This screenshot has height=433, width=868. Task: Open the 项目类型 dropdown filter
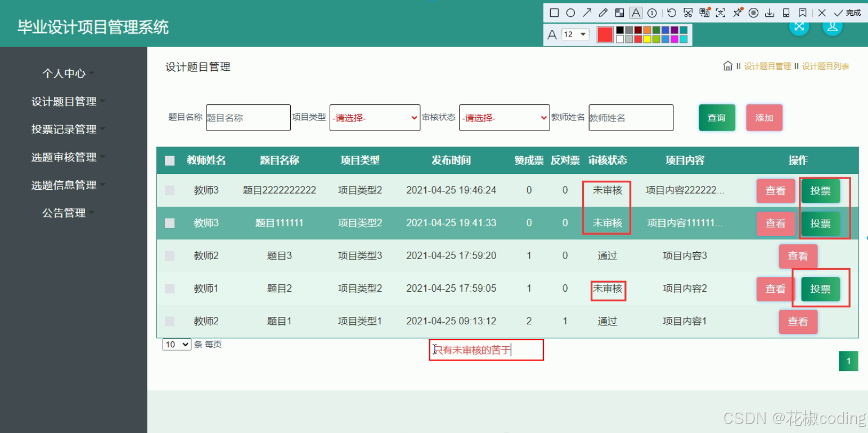[375, 118]
